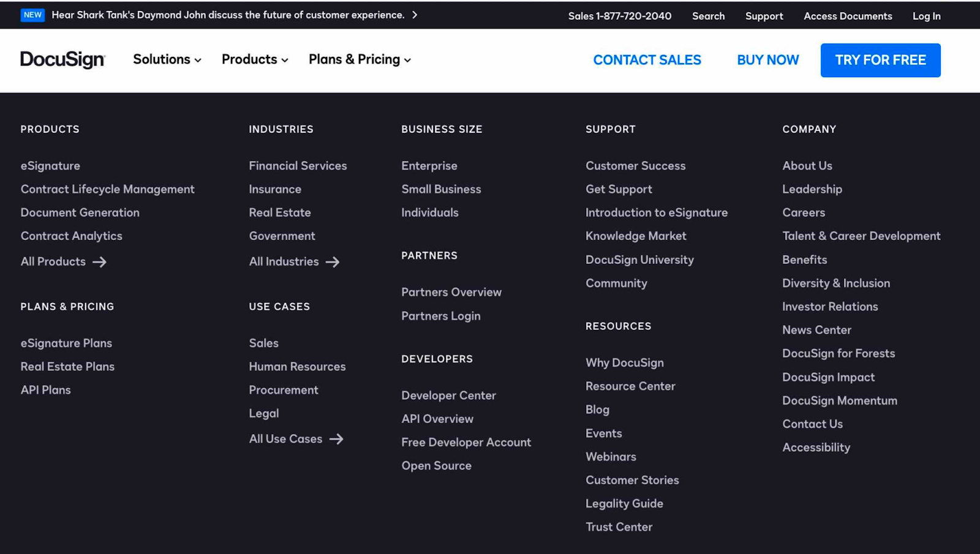Open the API Overview link
This screenshot has width=980, height=554.
pos(437,419)
